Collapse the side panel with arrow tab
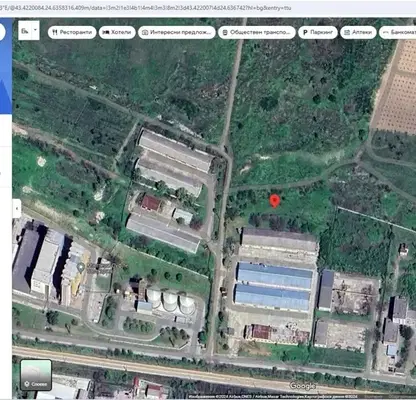Image resolution: width=416 pixels, height=400 pixels. [x=17, y=209]
